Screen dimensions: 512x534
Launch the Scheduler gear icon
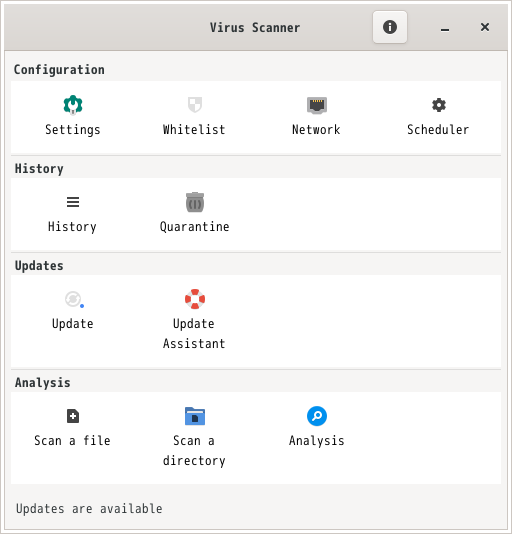439,105
